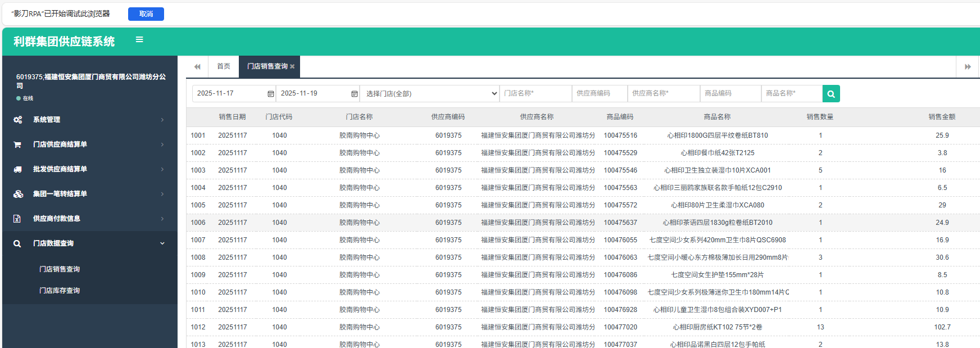Click the 商品名称 column header
This screenshot has width=980, height=348.
tap(717, 117)
